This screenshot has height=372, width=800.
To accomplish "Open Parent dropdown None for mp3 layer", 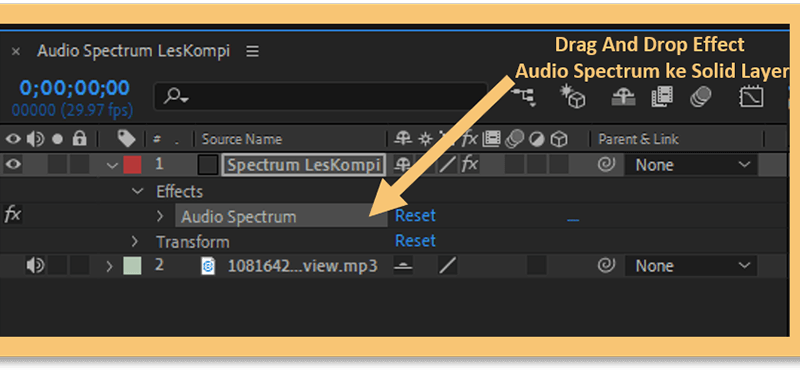I will point(691,266).
